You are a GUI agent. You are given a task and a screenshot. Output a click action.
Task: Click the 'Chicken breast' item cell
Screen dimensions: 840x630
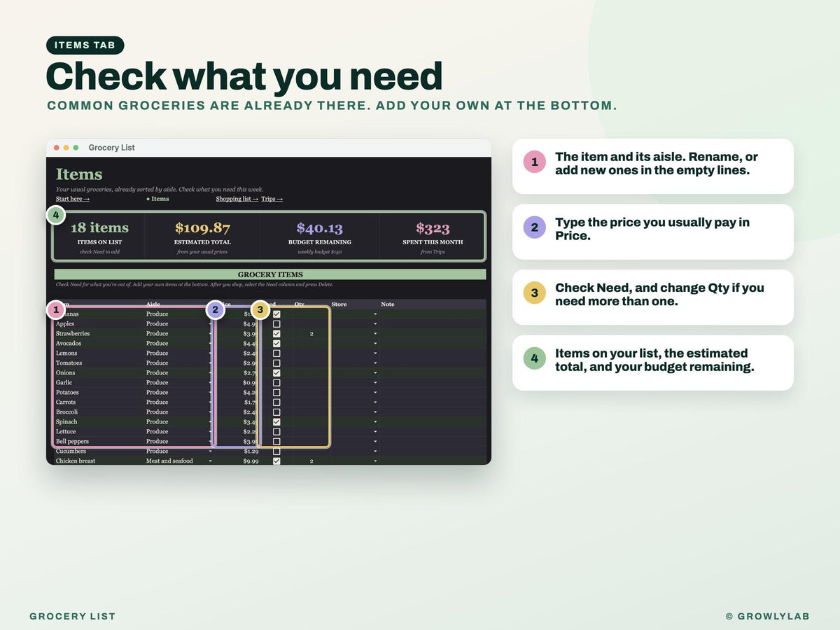tap(99, 461)
